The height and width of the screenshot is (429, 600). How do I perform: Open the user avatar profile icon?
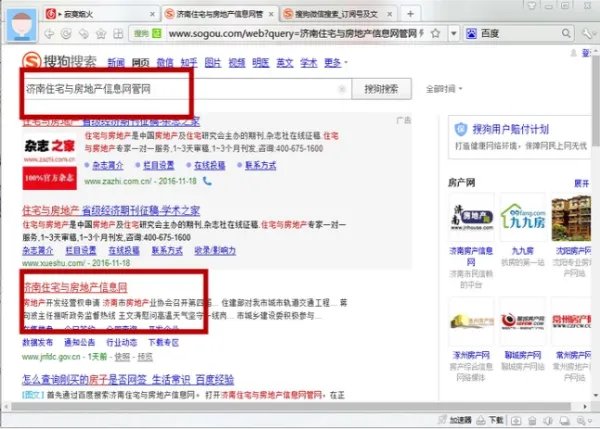pyautogui.click(x=22, y=25)
